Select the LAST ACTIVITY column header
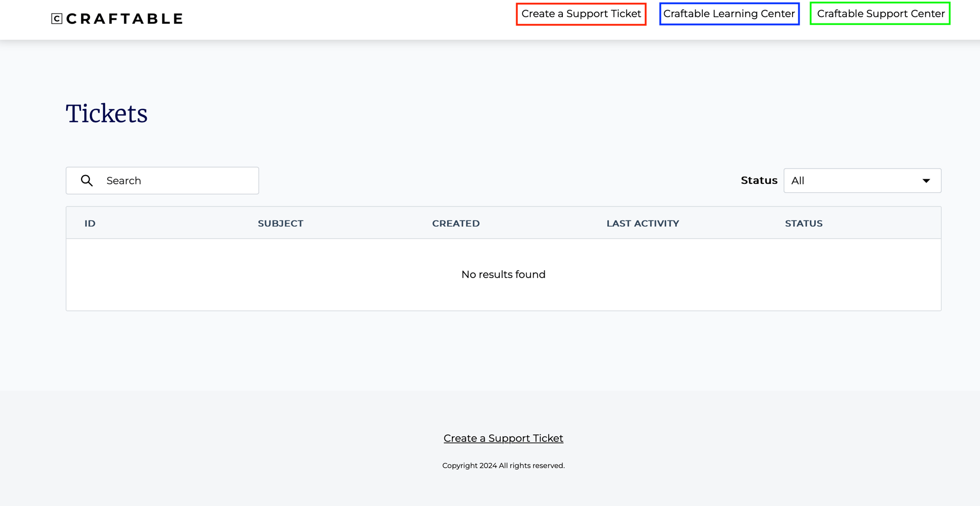This screenshot has width=980, height=506. point(643,223)
